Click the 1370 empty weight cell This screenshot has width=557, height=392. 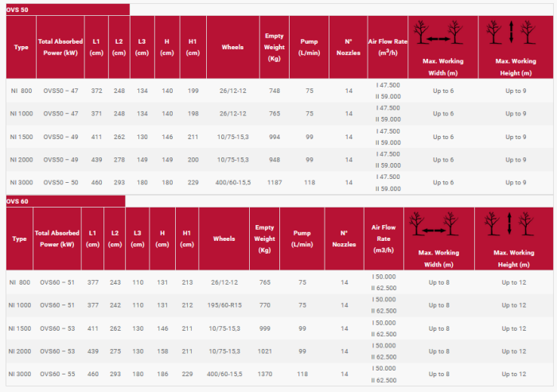coord(263,374)
